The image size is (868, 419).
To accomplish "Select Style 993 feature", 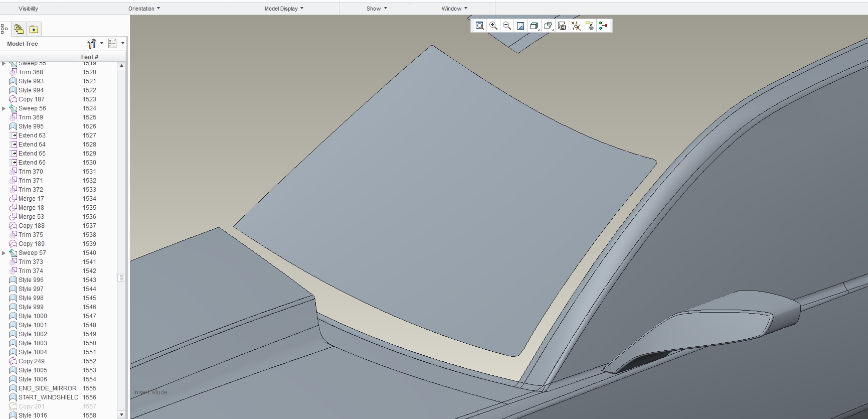I will (x=31, y=81).
